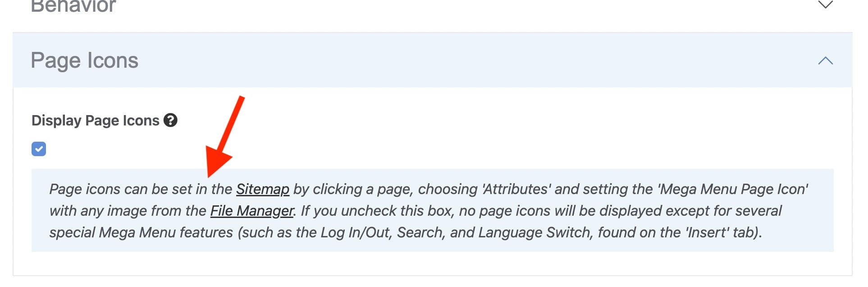
Task: Open the File Manager link
Action: coord(252,211)
